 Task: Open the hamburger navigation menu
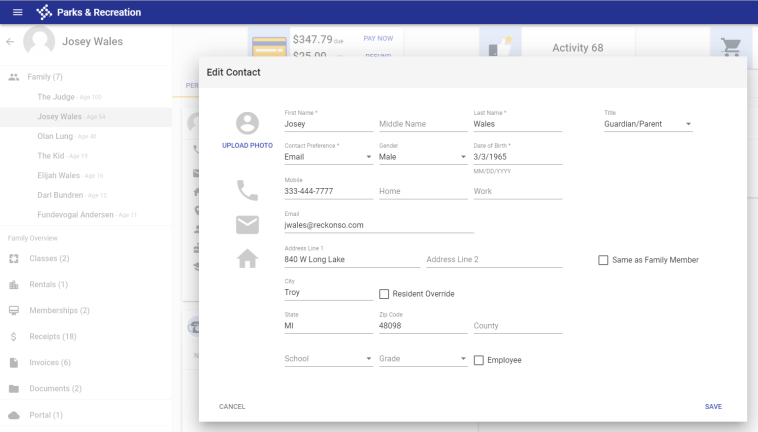[x=17, y=12]
